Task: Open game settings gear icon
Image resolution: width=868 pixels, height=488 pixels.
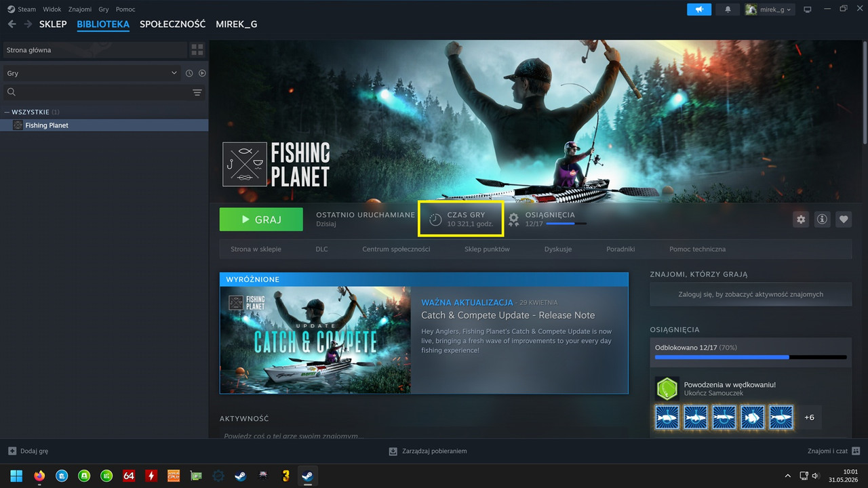Action: click(x=801, y=219)
